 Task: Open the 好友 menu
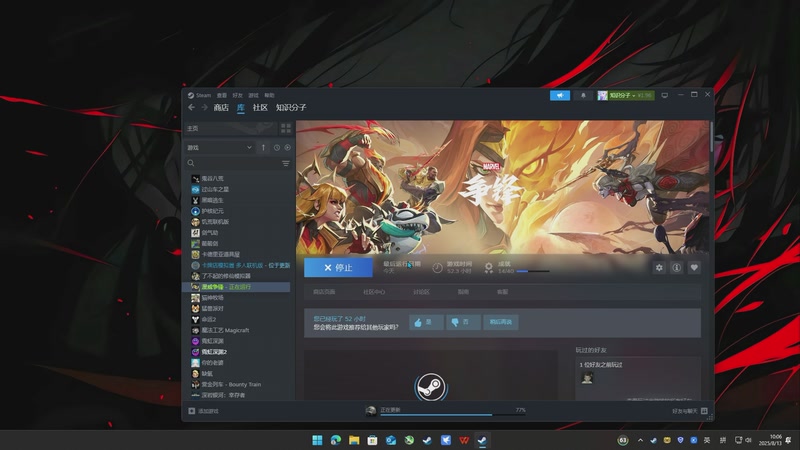237,95
